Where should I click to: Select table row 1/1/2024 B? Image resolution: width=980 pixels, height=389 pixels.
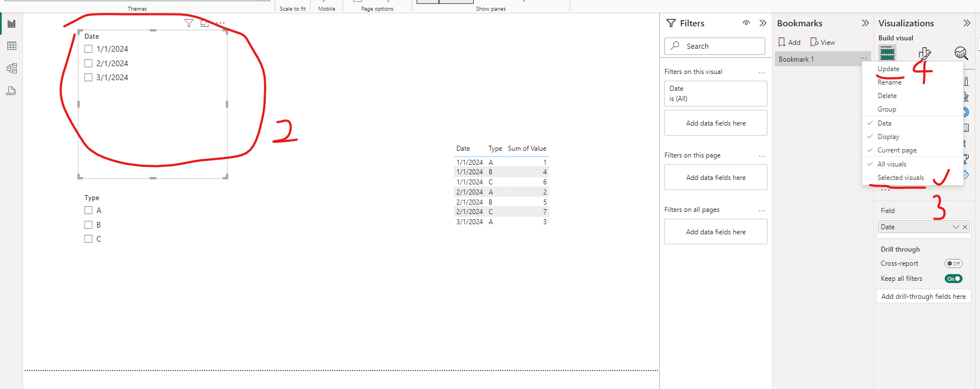[x=501, y=172]
